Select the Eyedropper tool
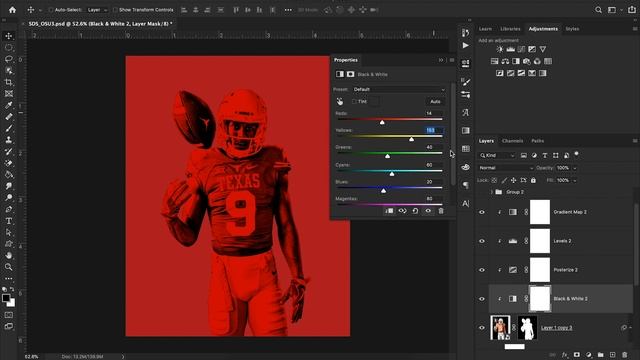The image size is (640, 360). 9,105
